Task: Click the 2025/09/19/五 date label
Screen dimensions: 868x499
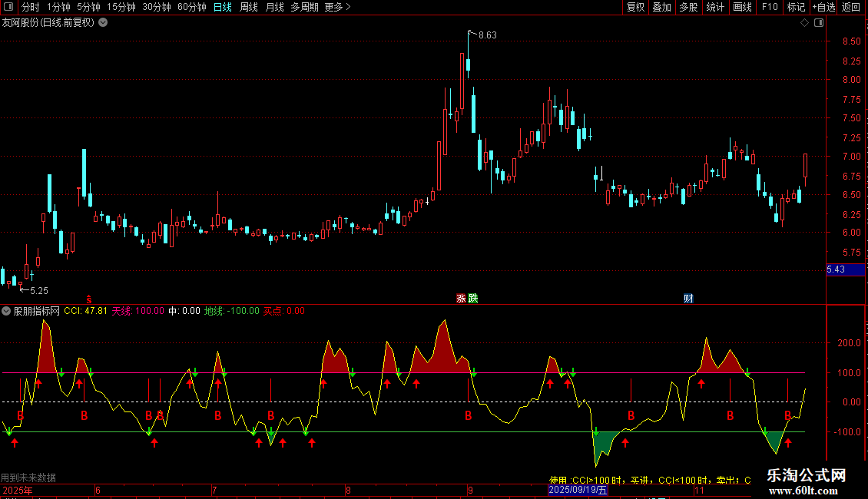Action: (578, 490)
